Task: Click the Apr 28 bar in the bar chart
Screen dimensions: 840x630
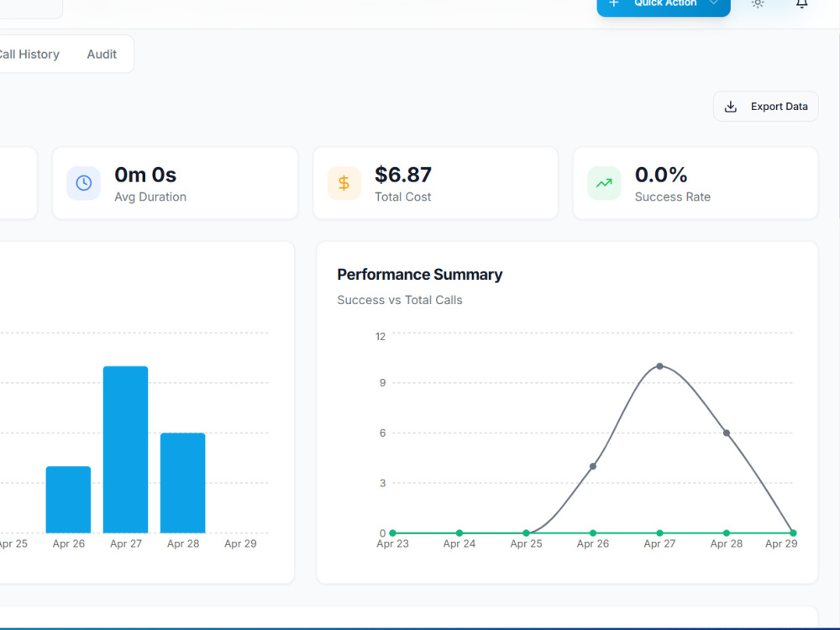Action: (x=182, y=483)
